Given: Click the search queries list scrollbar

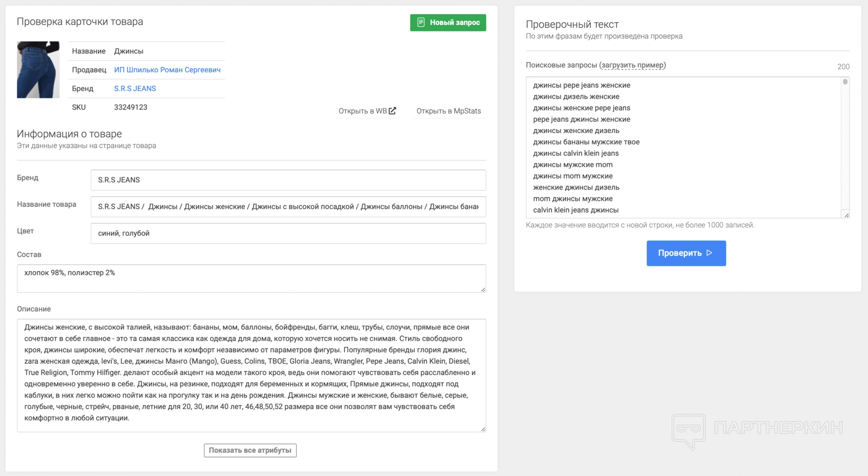Looking at the screenshot, I should pyautogui.click(x=845, y=145).
